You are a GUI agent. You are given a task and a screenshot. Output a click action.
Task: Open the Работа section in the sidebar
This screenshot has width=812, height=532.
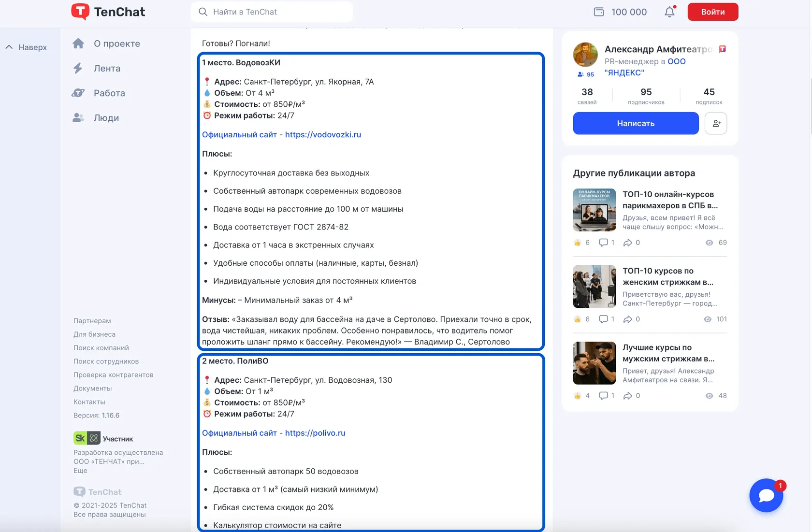click(78, 93)
